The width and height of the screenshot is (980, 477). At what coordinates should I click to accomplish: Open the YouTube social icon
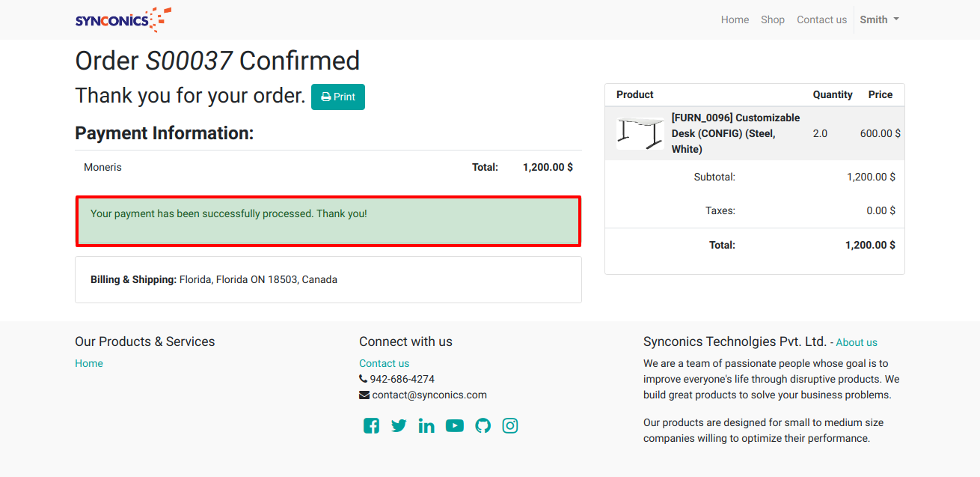pos(455,426)
